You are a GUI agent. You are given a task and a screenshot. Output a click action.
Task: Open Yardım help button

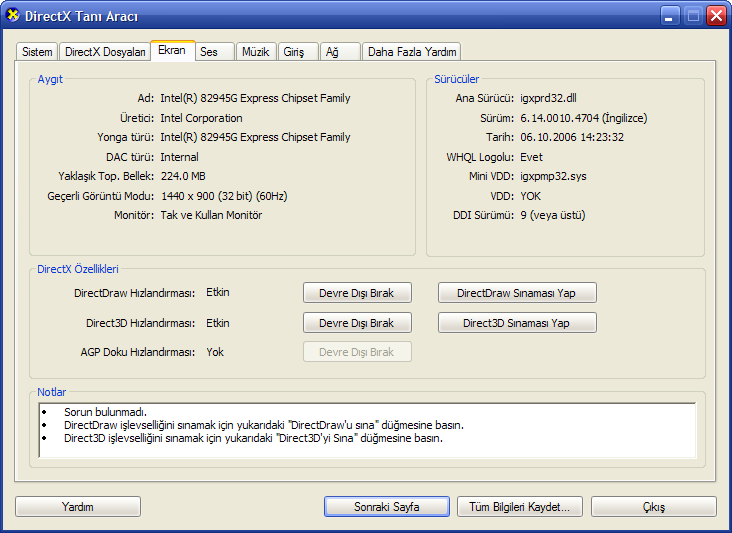click(x=78, y=506)
